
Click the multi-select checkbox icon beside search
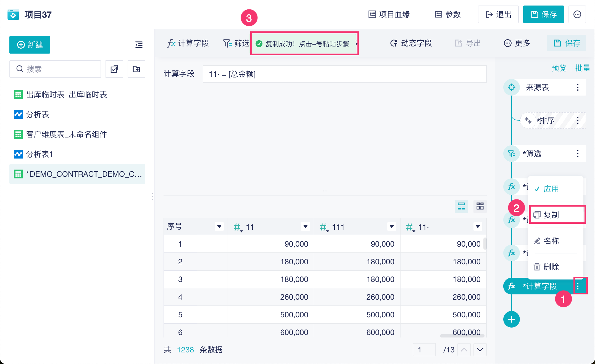point(114,69)
